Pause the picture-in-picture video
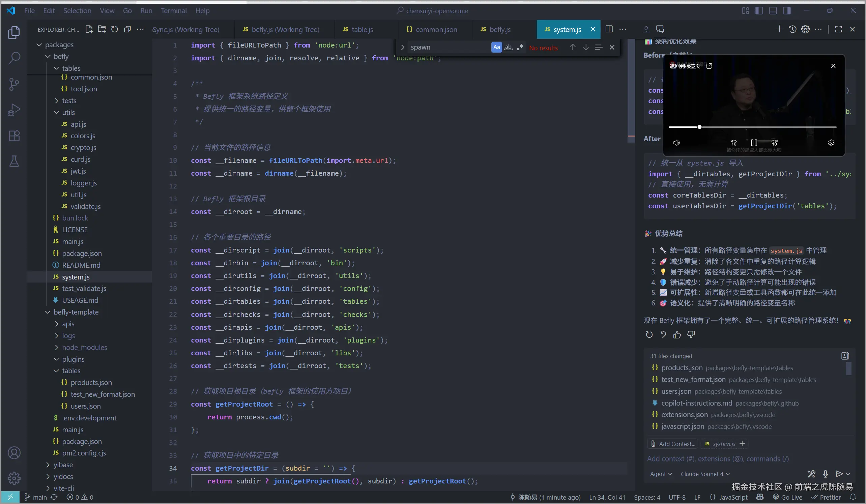Viewport: 866px width, 504px height. click(754, 143)
